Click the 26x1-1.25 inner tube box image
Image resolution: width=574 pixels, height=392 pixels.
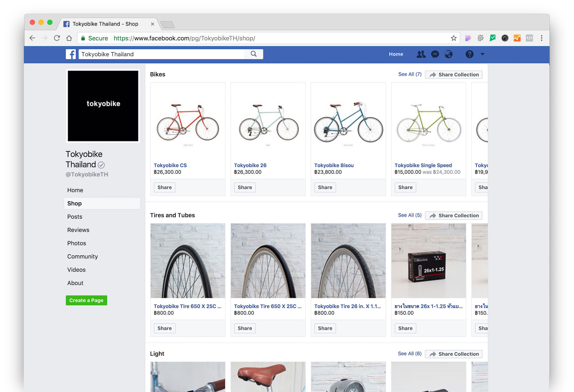[x=428, y=261]
